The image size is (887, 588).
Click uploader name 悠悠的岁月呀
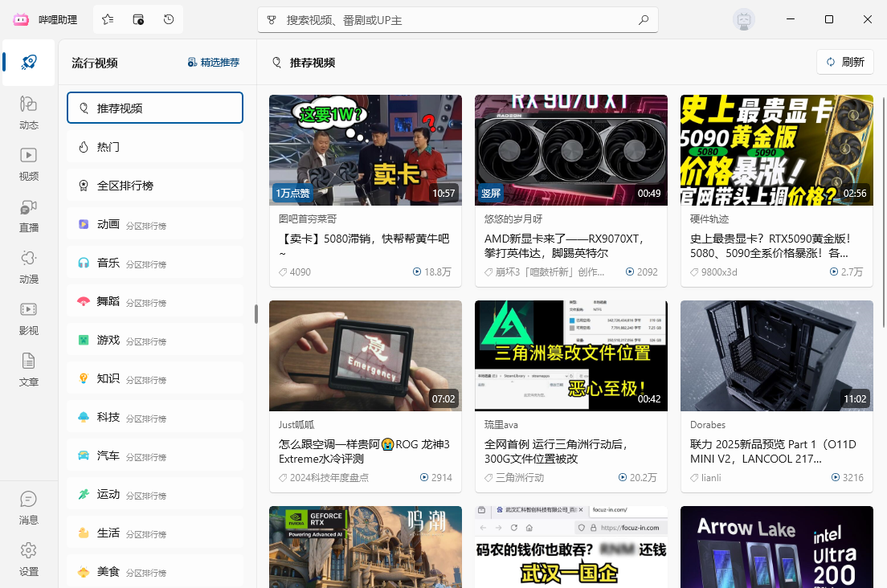point(513,218)
